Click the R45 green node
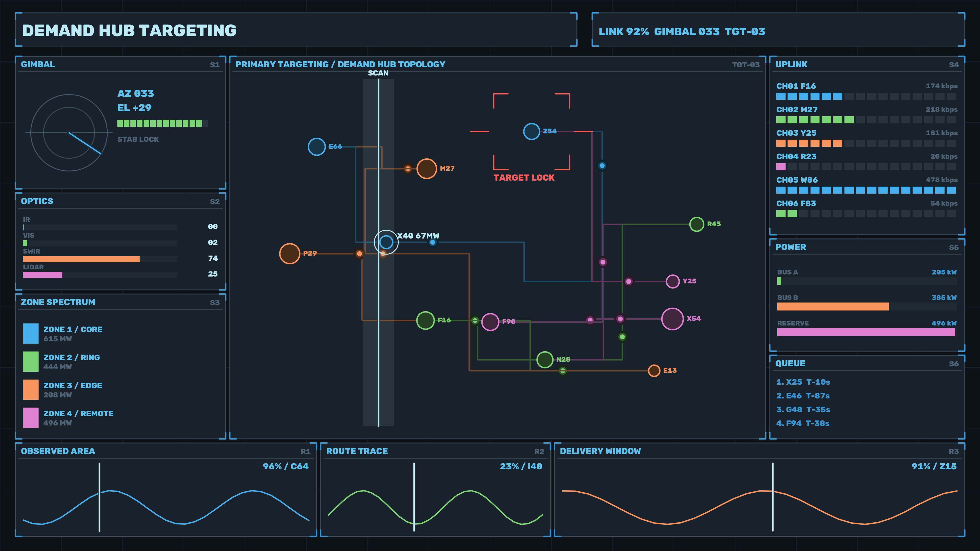Image resolution: width=980 pixels, height=551 pixels. click(696, 224)
